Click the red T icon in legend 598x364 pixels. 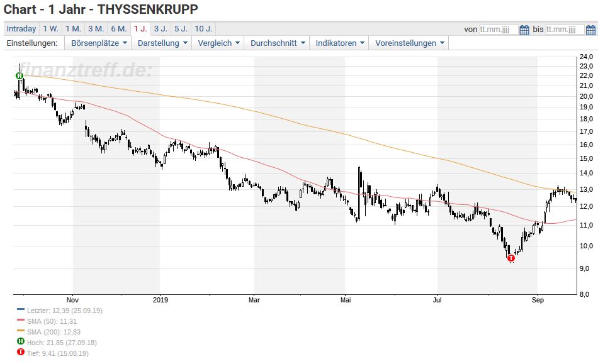pyautogui.click(x=21, y=352)
